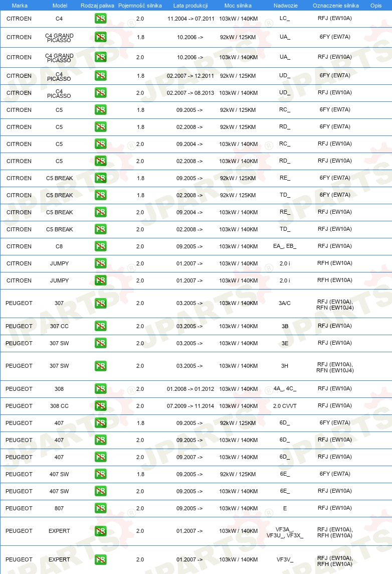
Task: Click the fuel icon in the C5 2.0 RC_ row
Action: point(101,144)
